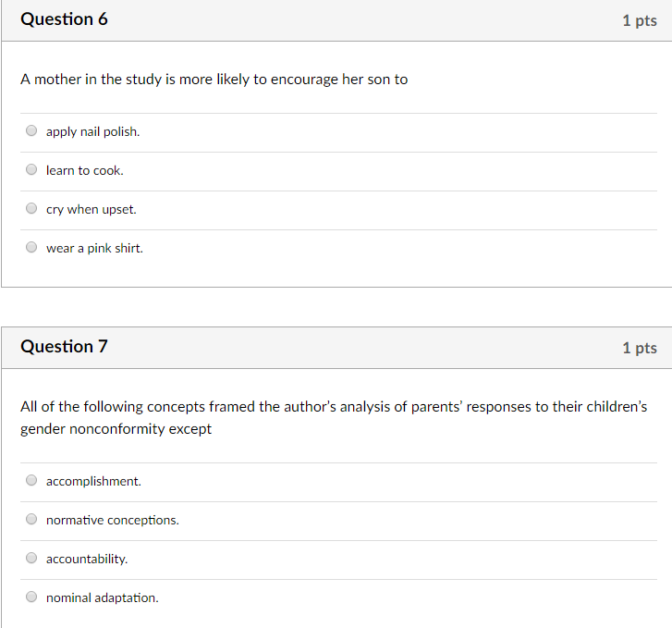Click the Question 7 prompt about gender nonconformity
Image resolution: width=672 pixels, height=628 pixels.
334,417
